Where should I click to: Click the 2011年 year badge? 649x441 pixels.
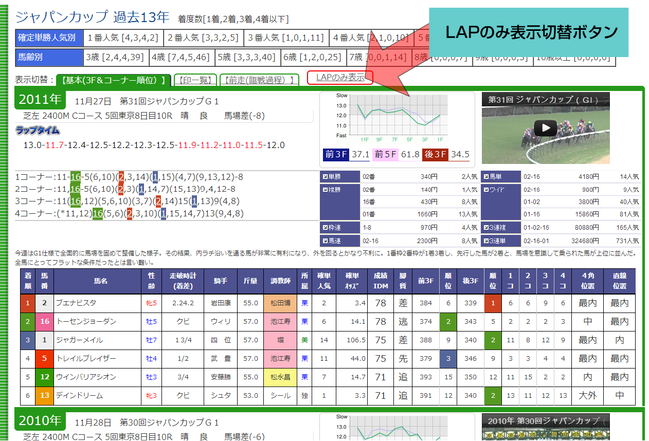tap(40, 99)
